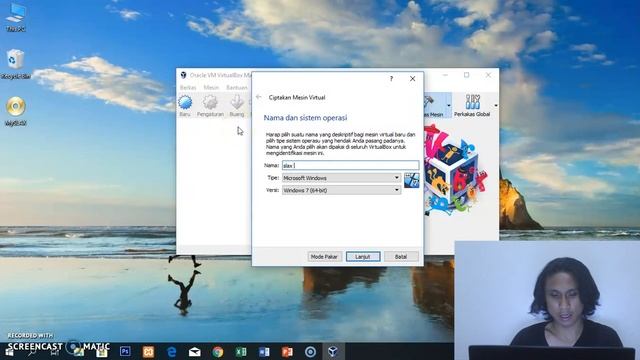Image resolution: width=640 pixels, height=360 pixels.
Task: Click the back arrow in Ciptakan Mesin Virtual
Action: tap(258, 97)
